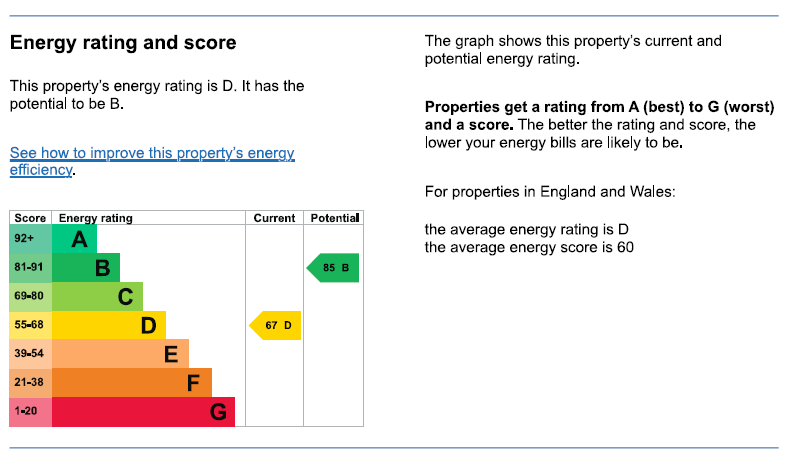Click the 92+ score cell
Screen dimensions: 790x468
[30, 239]
